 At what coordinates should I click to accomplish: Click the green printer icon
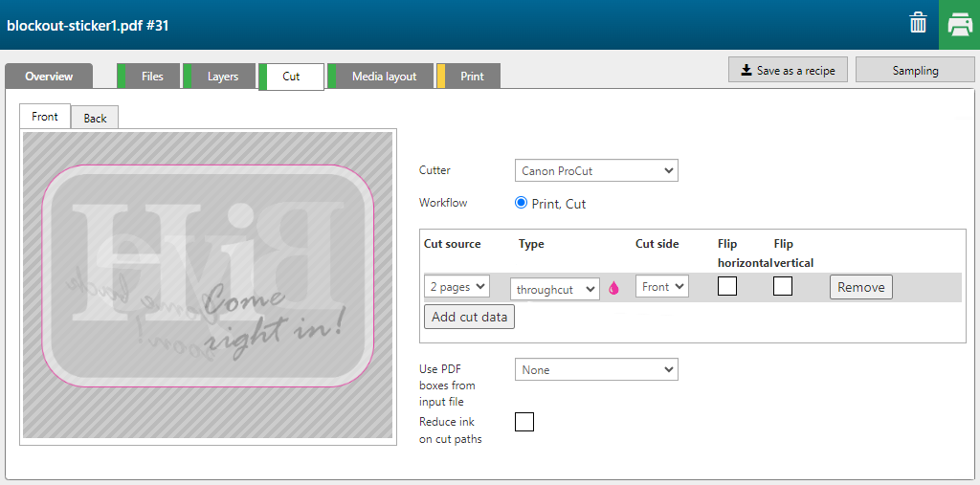coord(959,24)
